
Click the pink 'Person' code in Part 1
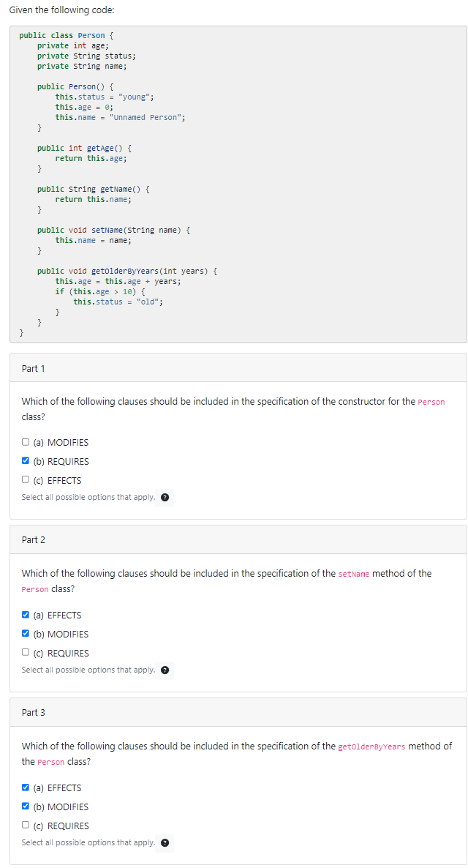coord(431,402)
